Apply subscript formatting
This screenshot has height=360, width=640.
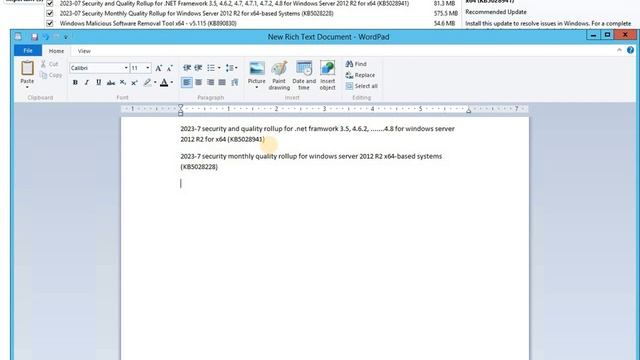(x=122, y=82)
